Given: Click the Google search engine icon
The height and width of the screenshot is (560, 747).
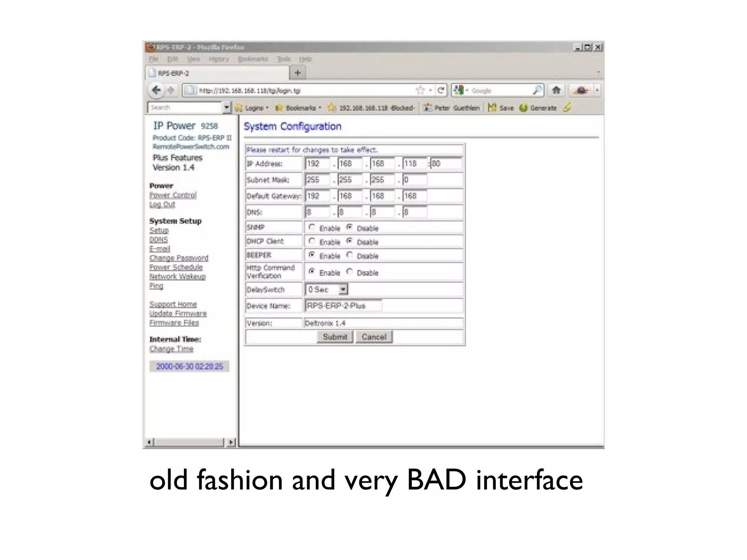Looking at the screenshot, I should 458,90.
